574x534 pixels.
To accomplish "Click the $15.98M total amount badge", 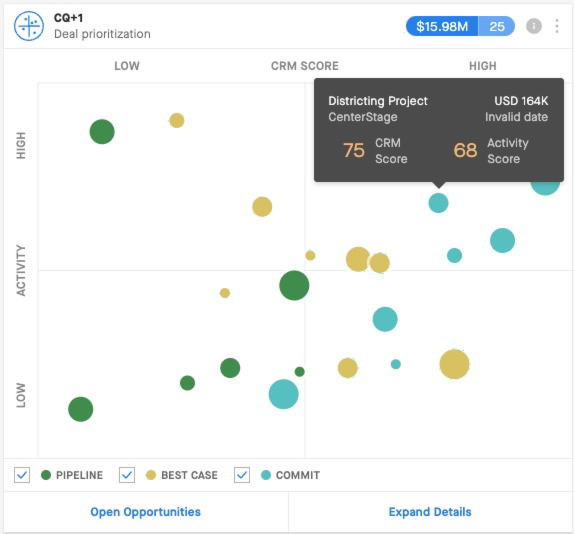I will [x=442, y=26].
